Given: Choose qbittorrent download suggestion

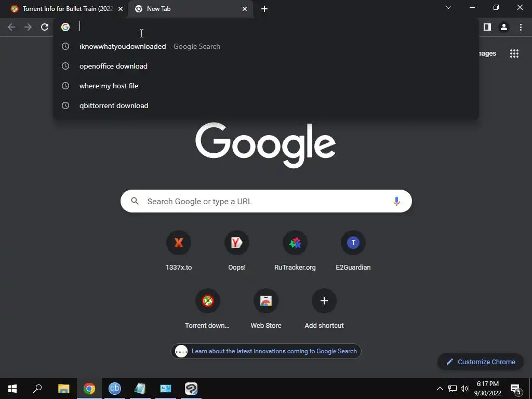Looking at the screenshot, I should click(x=265, y=105).
